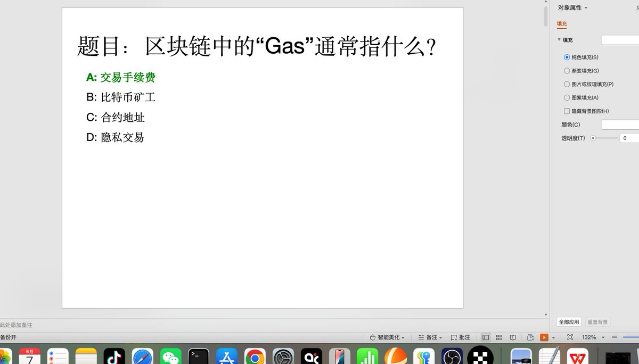Click answer option D: 隐私交易
This screenshot has width=639, height=364.
[116, 137]
